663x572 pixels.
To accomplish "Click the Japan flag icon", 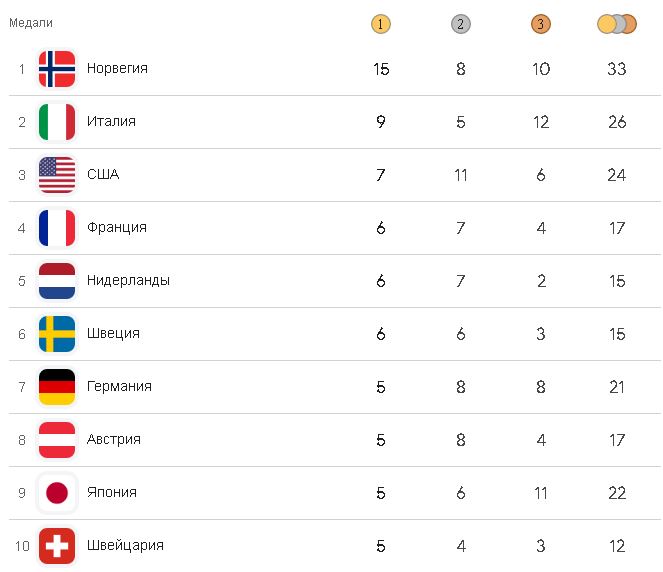I will 57,492.
